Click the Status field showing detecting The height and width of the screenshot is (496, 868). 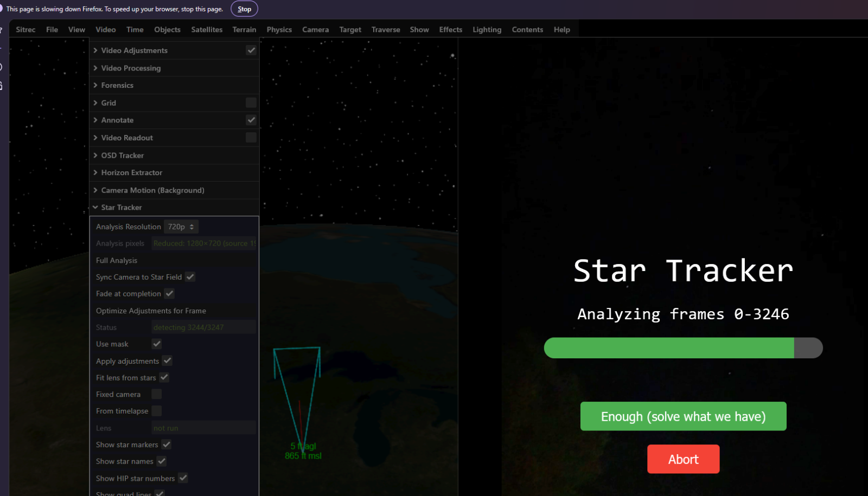click(x=203, y=327)
